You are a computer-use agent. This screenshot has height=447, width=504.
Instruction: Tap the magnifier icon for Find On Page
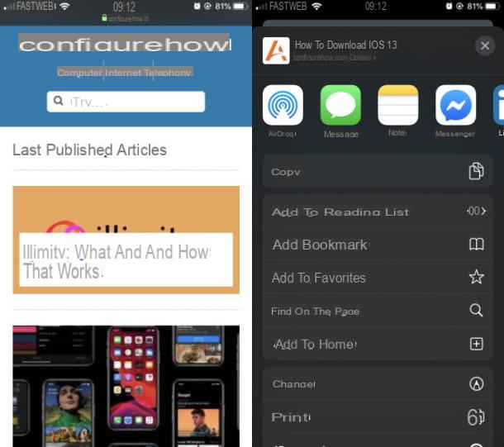click(476, 310)
